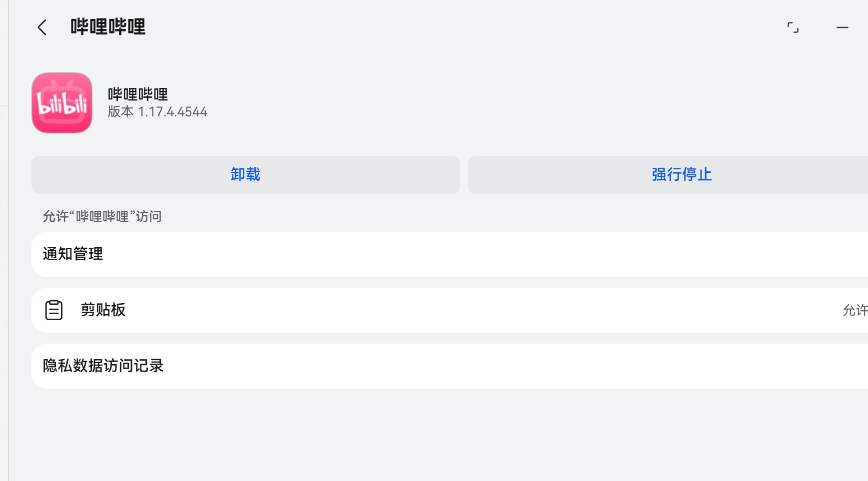Viewport: 868px width, 481px height.
Task: Click the 哔哩哔哩 page title in header
Action: coord(108,27)
